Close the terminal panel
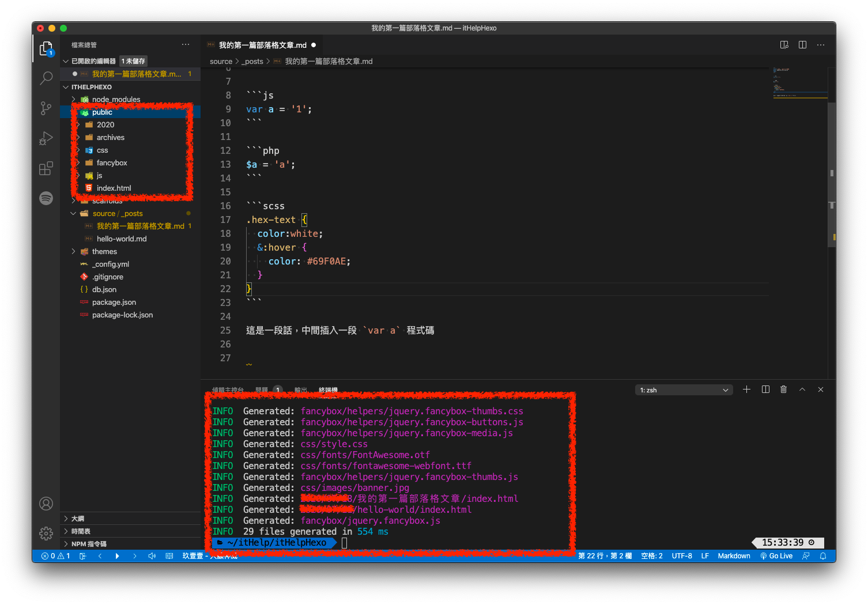This screenshot has width=868, height=605. [x=821, y=390]
